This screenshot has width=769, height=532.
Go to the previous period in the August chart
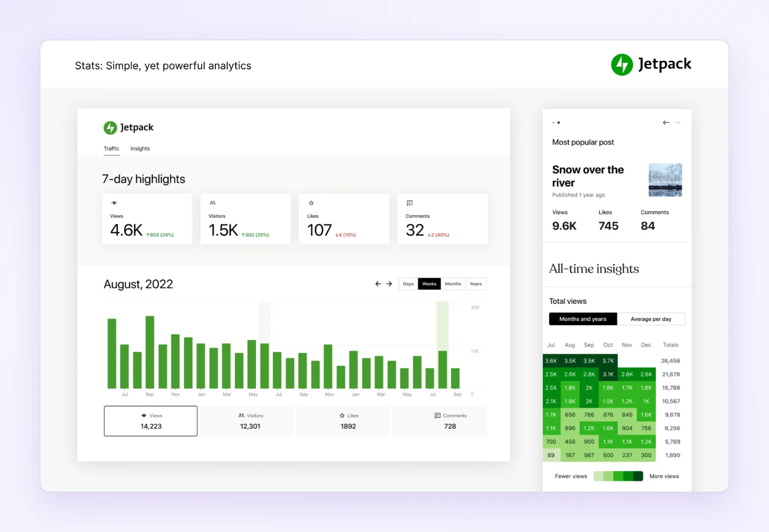pyautogui.click(x=378, y=284)
